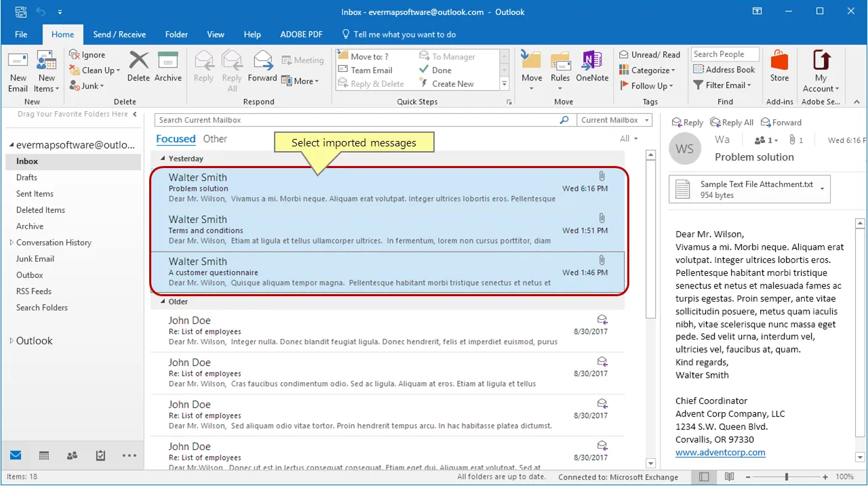Click Reply in the reading pane

[x=687, y=123]
